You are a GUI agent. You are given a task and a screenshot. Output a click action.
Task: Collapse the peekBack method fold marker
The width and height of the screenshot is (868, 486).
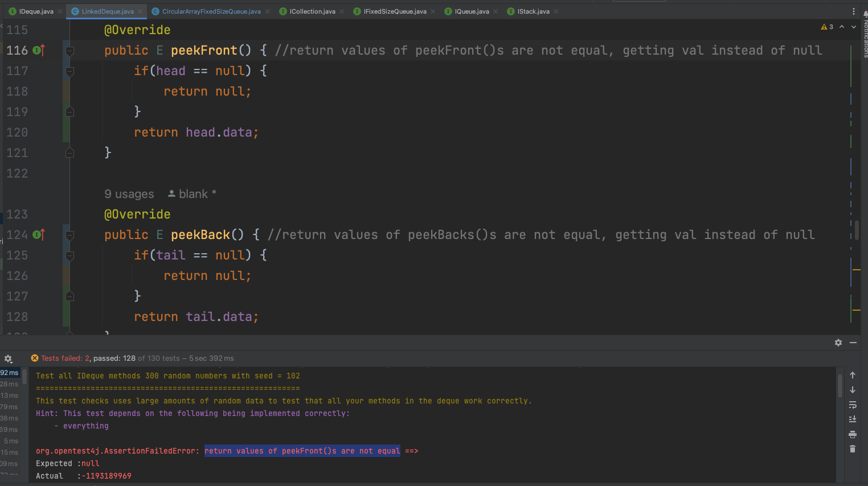(69, 235)
